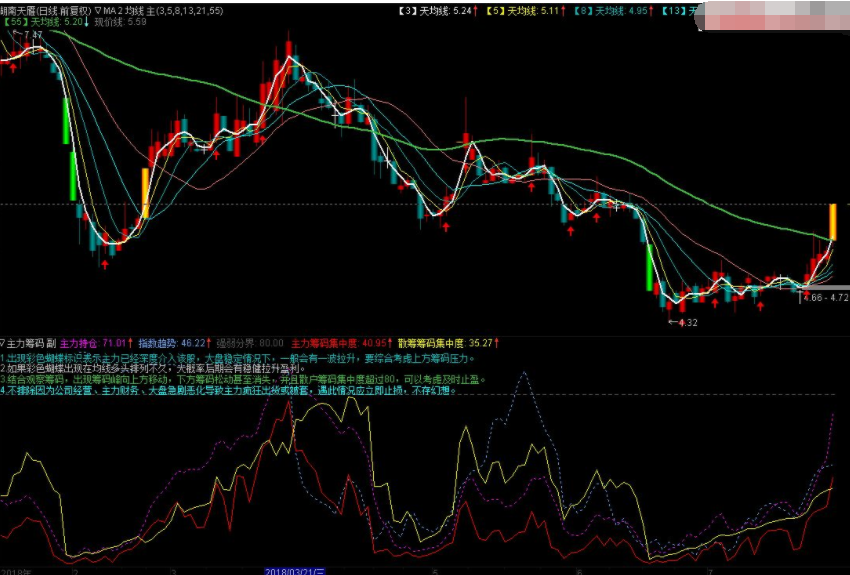
Task: Click the orange candle at the chart's far right
Action: click(x=833, y=222)
